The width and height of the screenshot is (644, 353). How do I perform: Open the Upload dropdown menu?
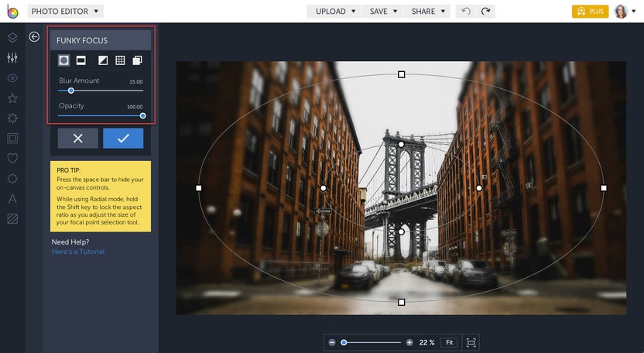coord(334,12)
